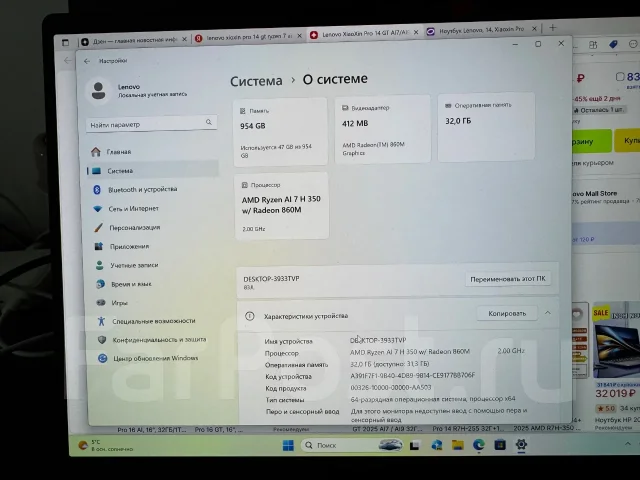Switch to Lenovo XiaoXin Pro 14 GT AI7 tab
This screenshot has height=480, width=640.
pyautogui.click(x=363, y=33)
